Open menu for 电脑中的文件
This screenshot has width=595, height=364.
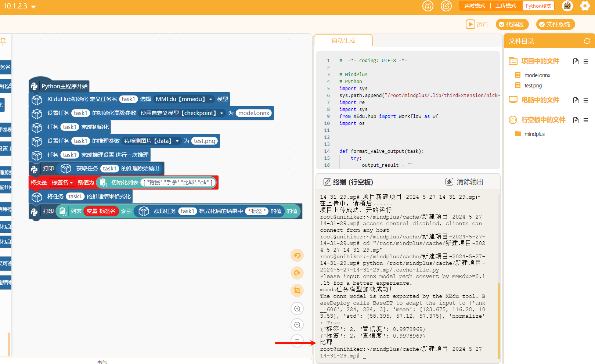pyautogui.click(x=586, y=100)
